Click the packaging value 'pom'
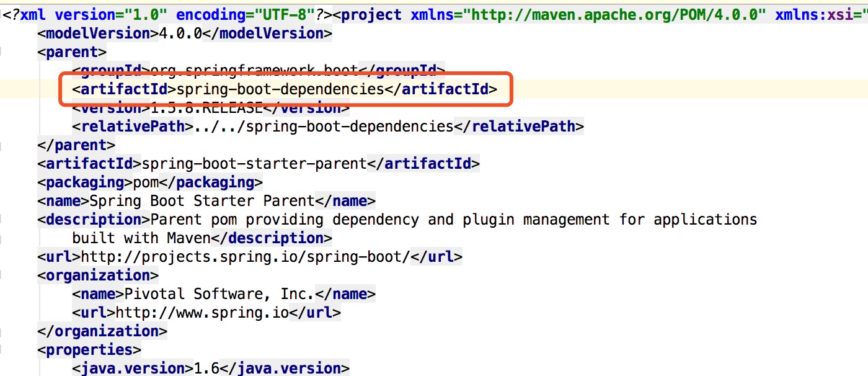The width and height of the screenshot is (868, 376). [146, 182]
